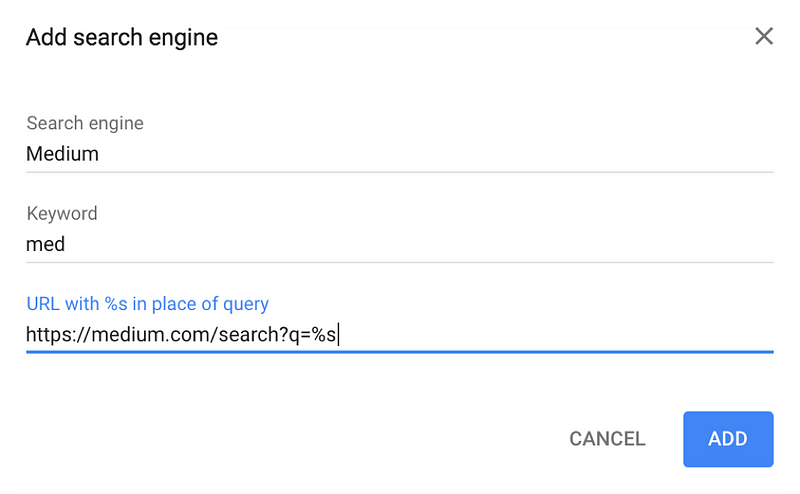The width and height of the screenshot is (800, 494).
Task: Click the gray "Search engine" field label
Action: 85,123
